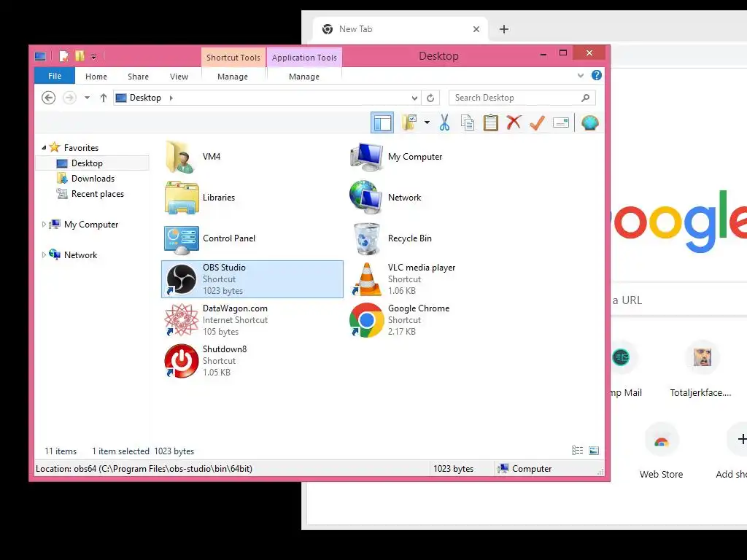Open Classic Shell settings shell icon

coord(589,122)
